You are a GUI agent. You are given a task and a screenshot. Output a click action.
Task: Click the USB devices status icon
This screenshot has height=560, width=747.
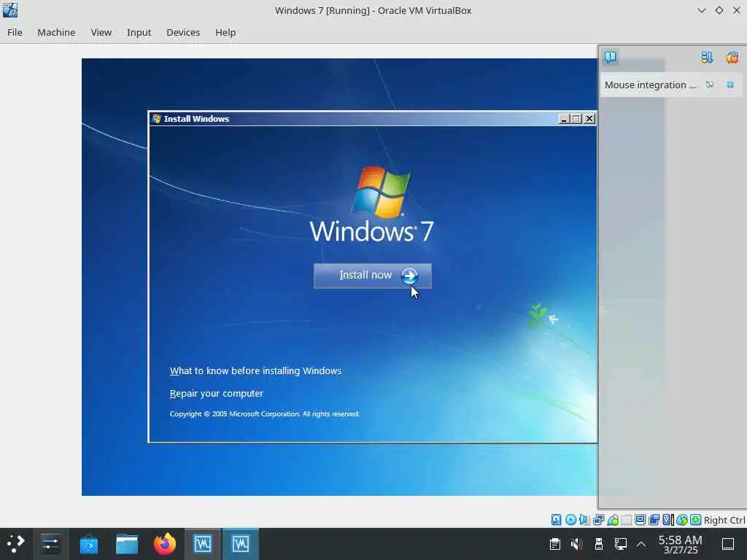tap(613, 519)
